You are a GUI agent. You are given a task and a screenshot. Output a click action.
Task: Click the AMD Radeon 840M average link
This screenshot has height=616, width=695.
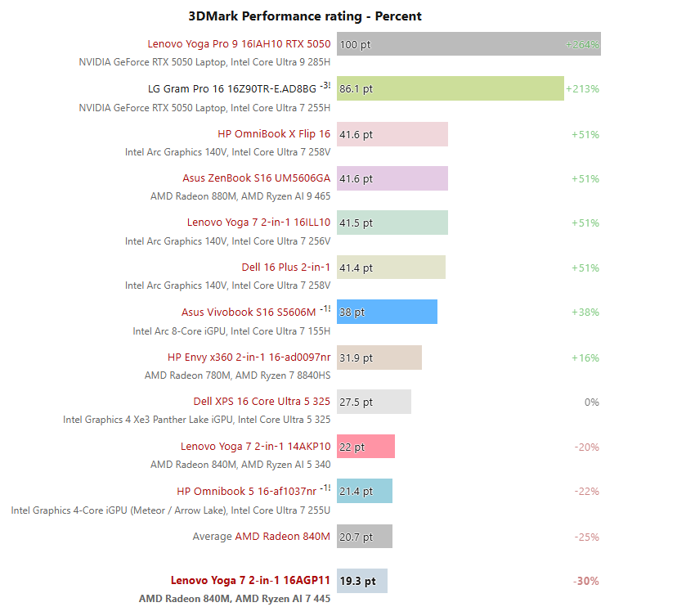(x=282, y=537)
